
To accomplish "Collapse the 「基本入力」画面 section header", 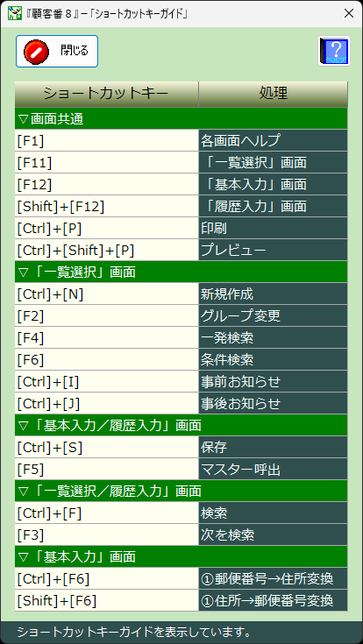I will 181,556.
